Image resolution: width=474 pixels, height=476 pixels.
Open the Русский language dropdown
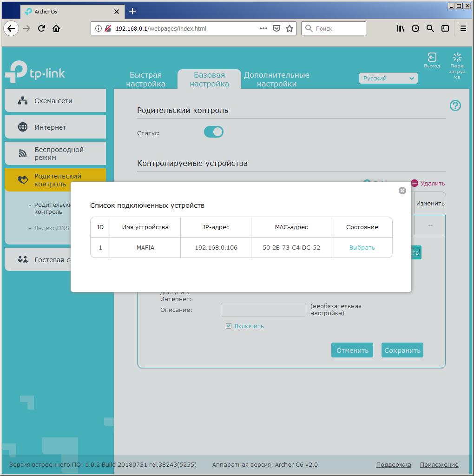coord(388,79)
